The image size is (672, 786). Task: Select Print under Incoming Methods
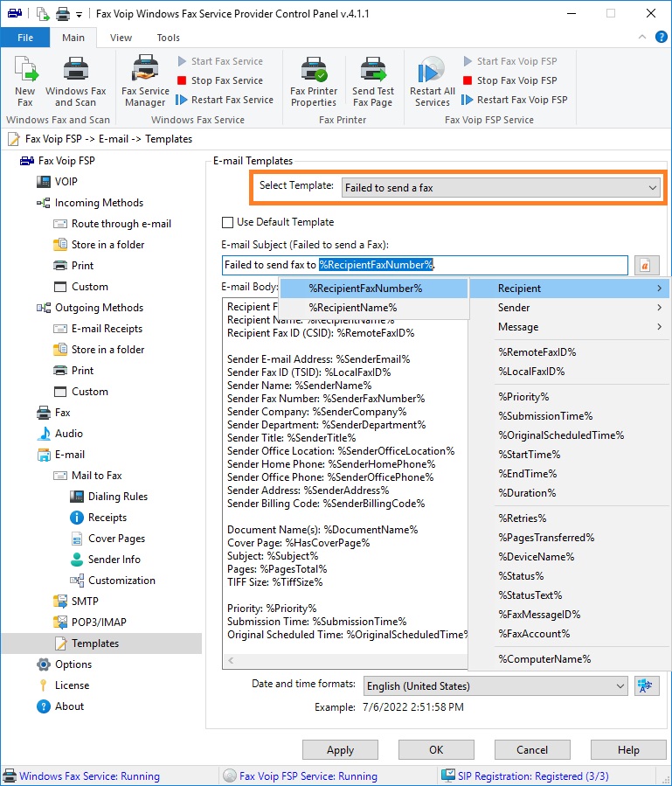[x=82, y=266]
